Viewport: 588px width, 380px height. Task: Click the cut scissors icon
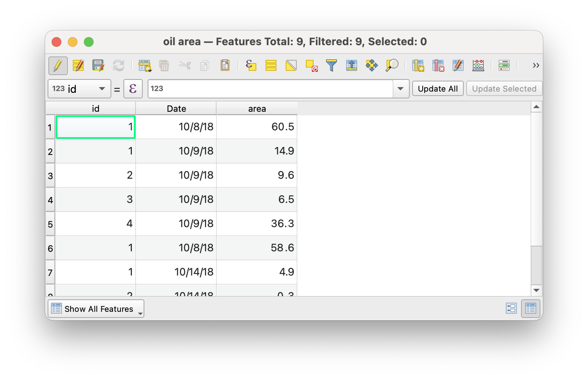[x=185, y=65]
